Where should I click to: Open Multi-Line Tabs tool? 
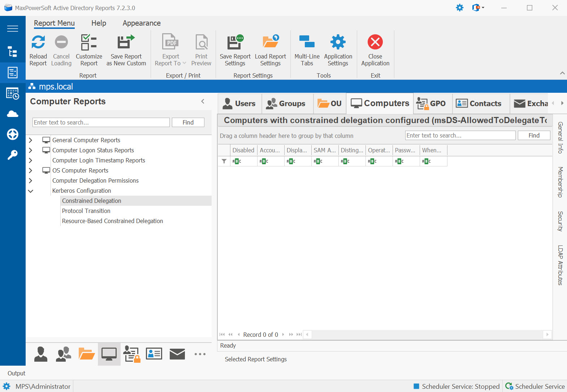[x=307, y=43]
